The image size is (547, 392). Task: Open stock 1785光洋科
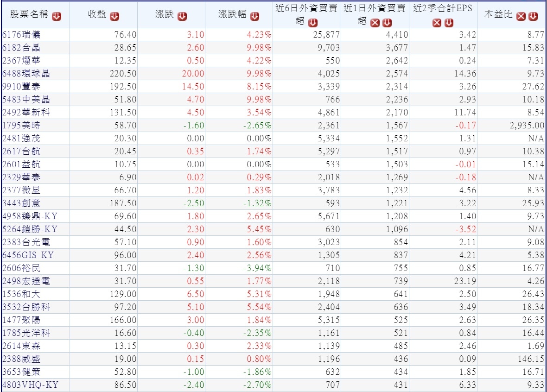(x=26, y=333)
